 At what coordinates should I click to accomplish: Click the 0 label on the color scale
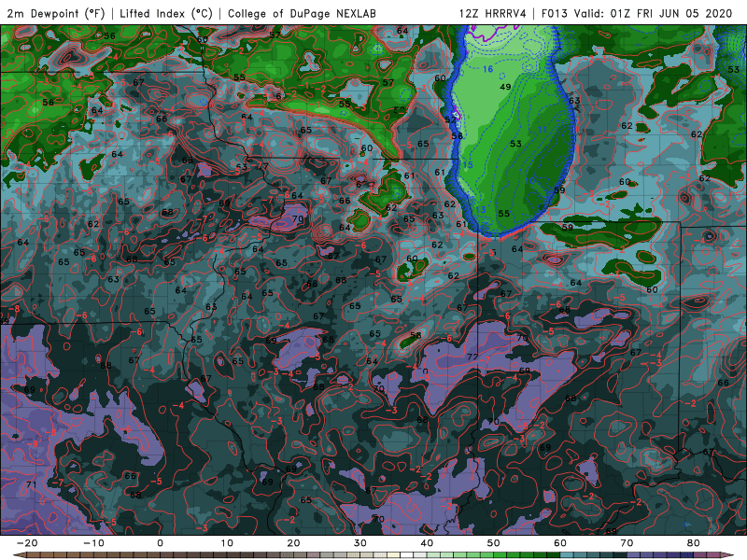coord(160,543)
